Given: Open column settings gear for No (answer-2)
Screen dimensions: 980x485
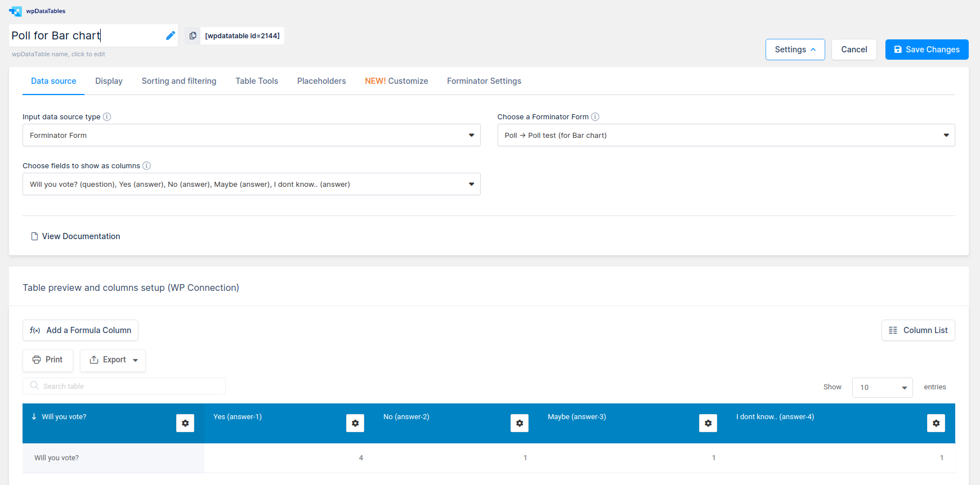Looking at the screenshot, I should (x=520, y=423).
